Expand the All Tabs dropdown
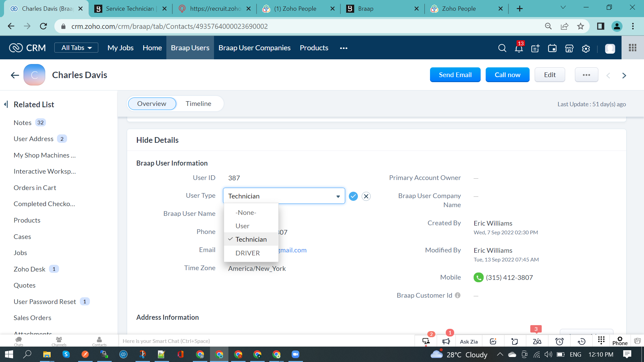Viewport: 644px width, 362px height. [76, 48]
